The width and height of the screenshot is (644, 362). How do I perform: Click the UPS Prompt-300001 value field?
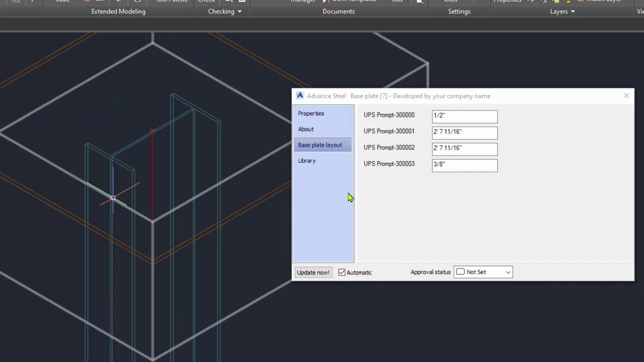(464, 132)
